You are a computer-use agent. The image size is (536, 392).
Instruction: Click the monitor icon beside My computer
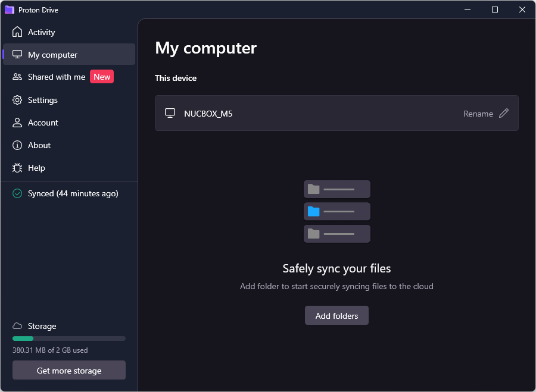coord(17,54)
